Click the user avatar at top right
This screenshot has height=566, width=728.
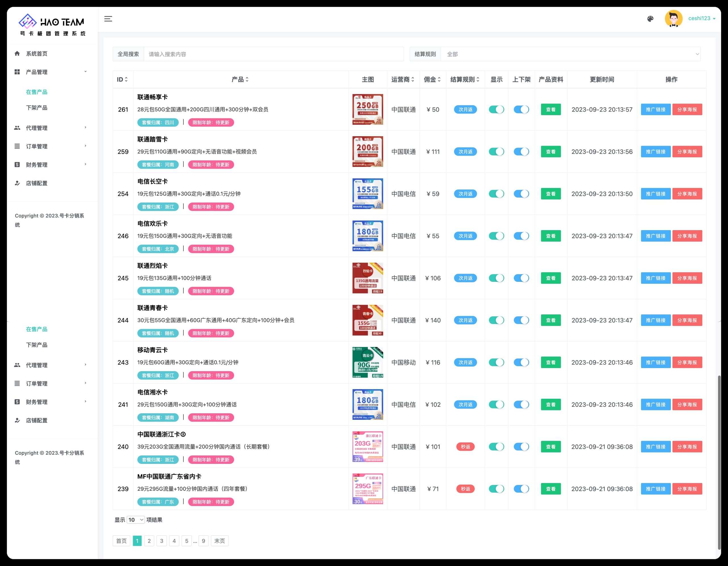674,19
